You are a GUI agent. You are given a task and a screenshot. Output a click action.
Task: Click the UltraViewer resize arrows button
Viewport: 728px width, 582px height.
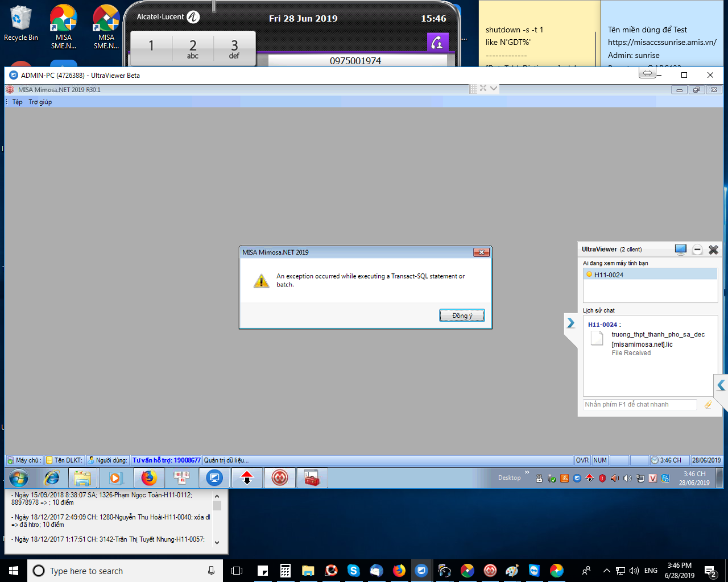point(647,73)
